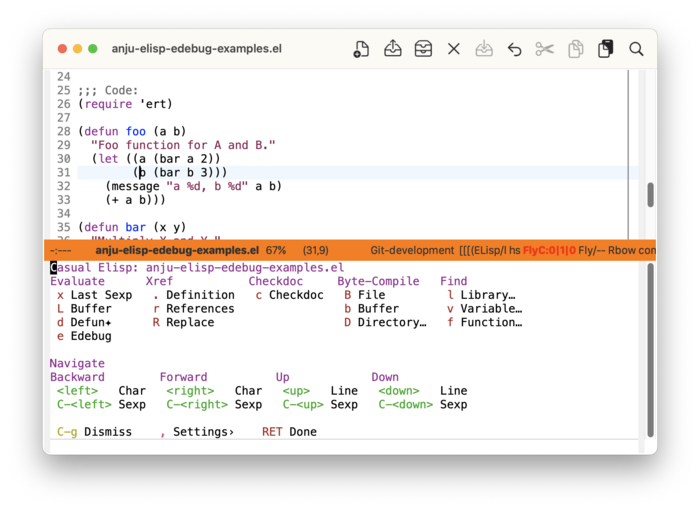Click Backward Char <left> command

point(101,391)
